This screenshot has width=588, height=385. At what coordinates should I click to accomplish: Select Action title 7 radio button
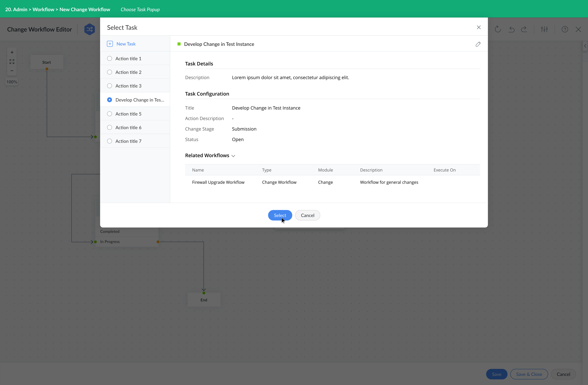coord(109,141)
